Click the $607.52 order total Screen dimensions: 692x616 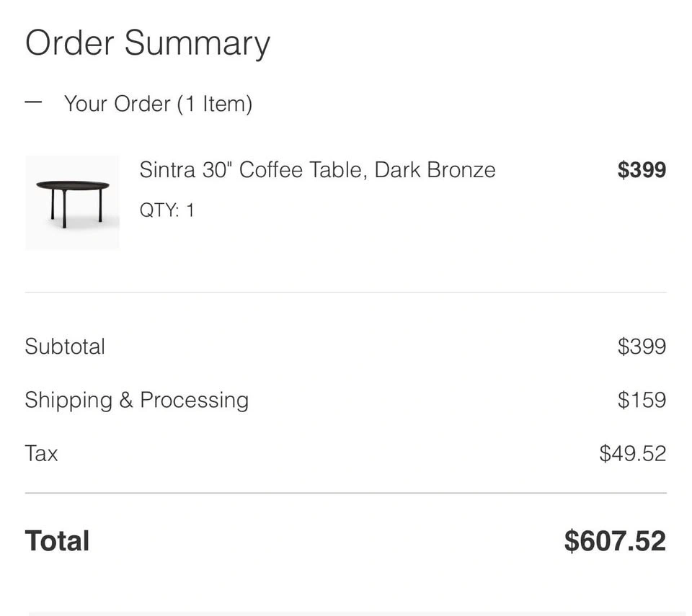[x=615, y=541]
